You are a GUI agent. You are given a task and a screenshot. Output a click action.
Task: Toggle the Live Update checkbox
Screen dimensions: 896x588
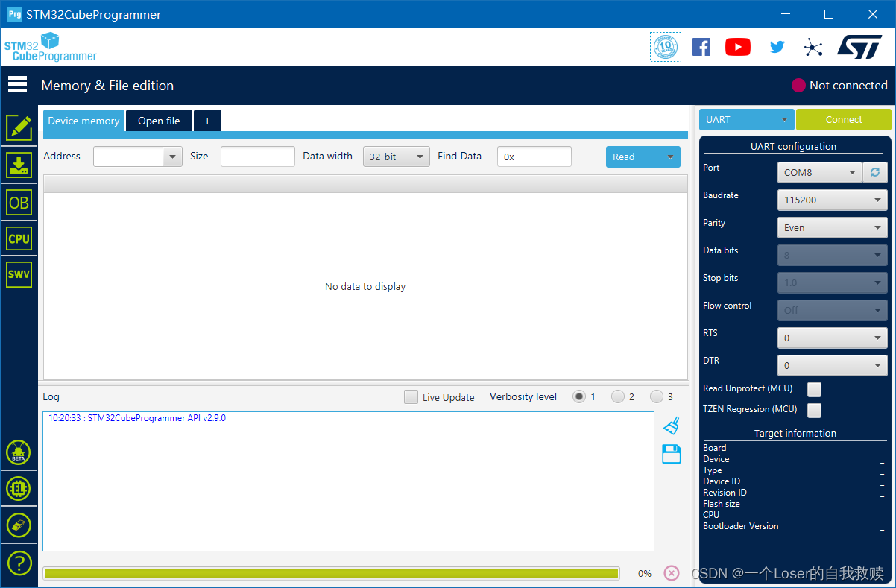(411, 396)
